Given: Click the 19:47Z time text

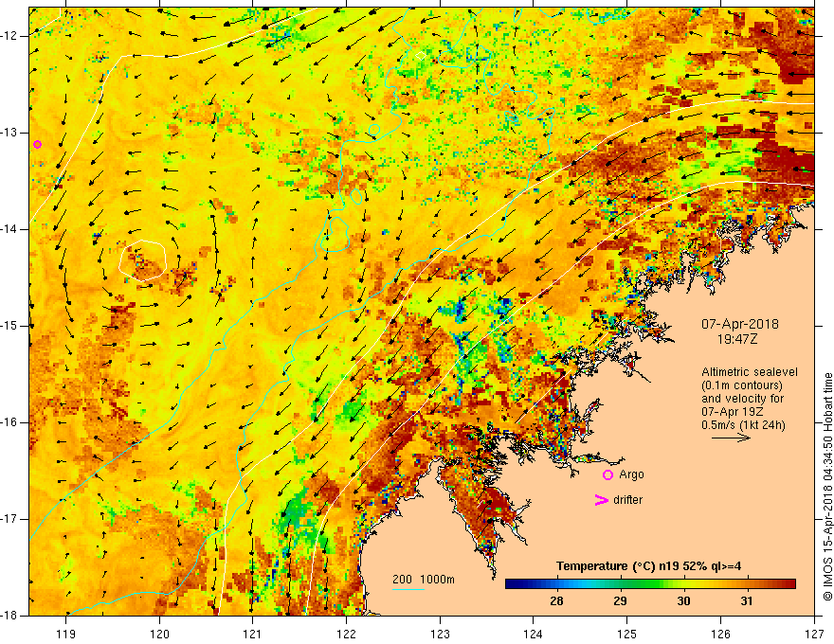Looking at the screenshot, I should click(737, 339).
